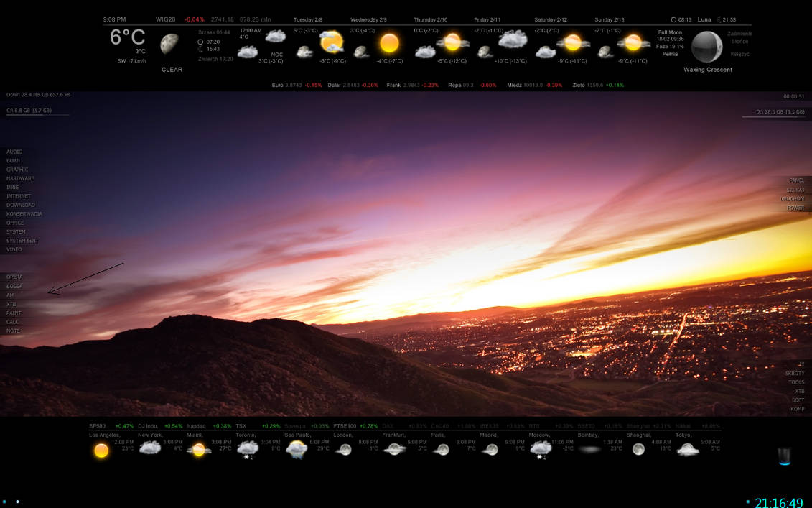Click the SZUKAJ search button
Image resolution: width=812 pixels, height=508 pixels.
pyautogui.click(x=795, y=190)
